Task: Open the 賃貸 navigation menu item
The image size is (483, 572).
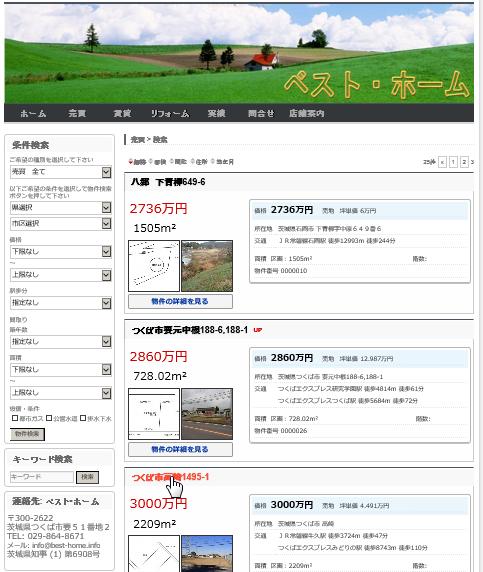Action: [122, 113]
